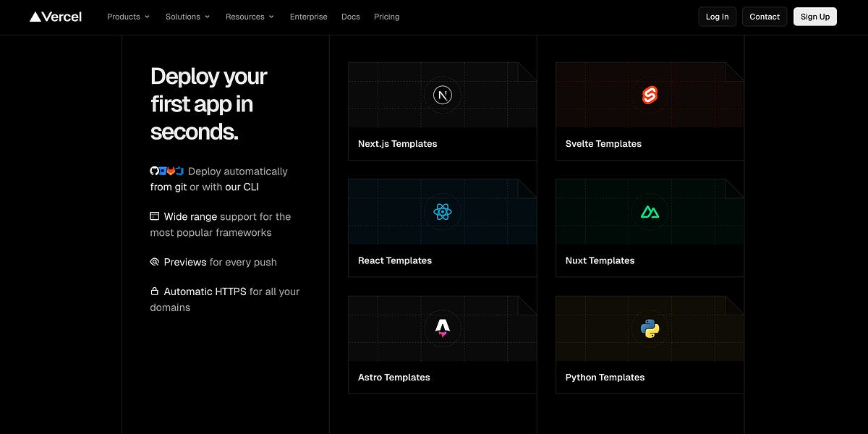The width and height of the screenshot is (868, 434).
Task: Click the Sign Up button
Action: (x=814, y=16)
